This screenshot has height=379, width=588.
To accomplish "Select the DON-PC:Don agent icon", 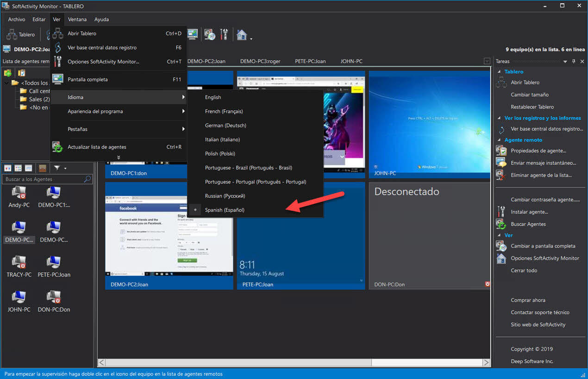I will 54,297.
